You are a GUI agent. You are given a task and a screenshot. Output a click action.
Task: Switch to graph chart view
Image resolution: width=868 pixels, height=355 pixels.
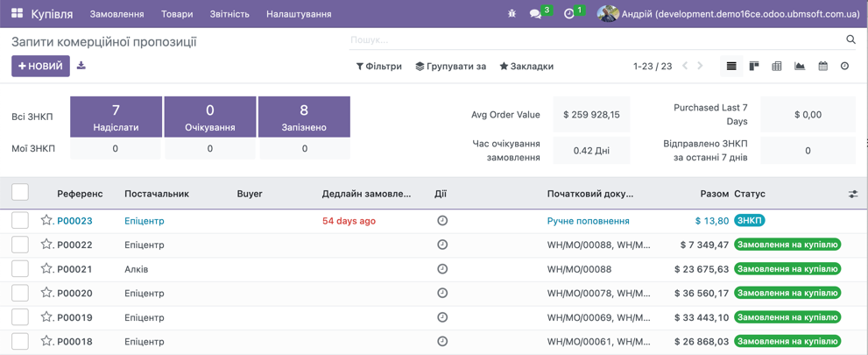[x=800, y=67]
